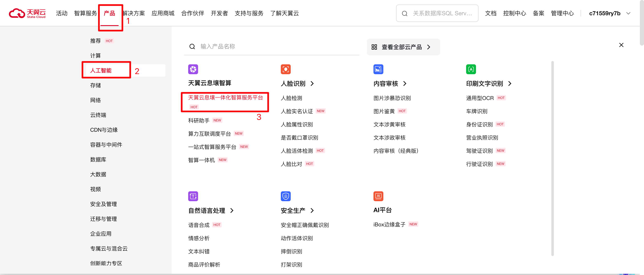Expand the 内容审核 category arrow

[x=405, y=83]
